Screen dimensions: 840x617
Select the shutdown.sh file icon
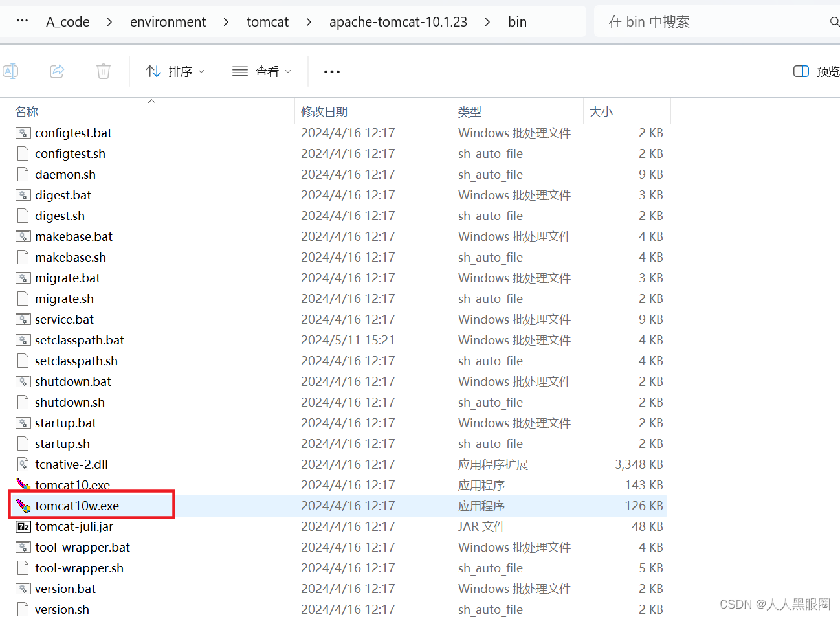tap(23, 402)
